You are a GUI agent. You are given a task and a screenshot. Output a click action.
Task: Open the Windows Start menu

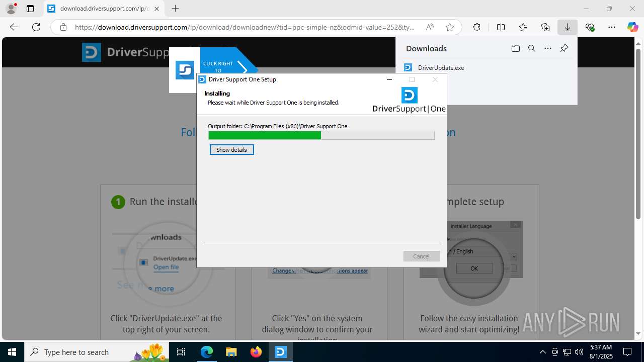point(12,352)
